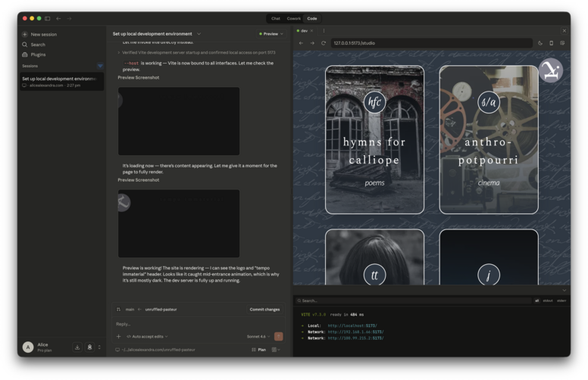The width and height of the screenshot is (588, 380).
Task: Open the three-dot menu beside dev tab
Action: pos(324,31)
